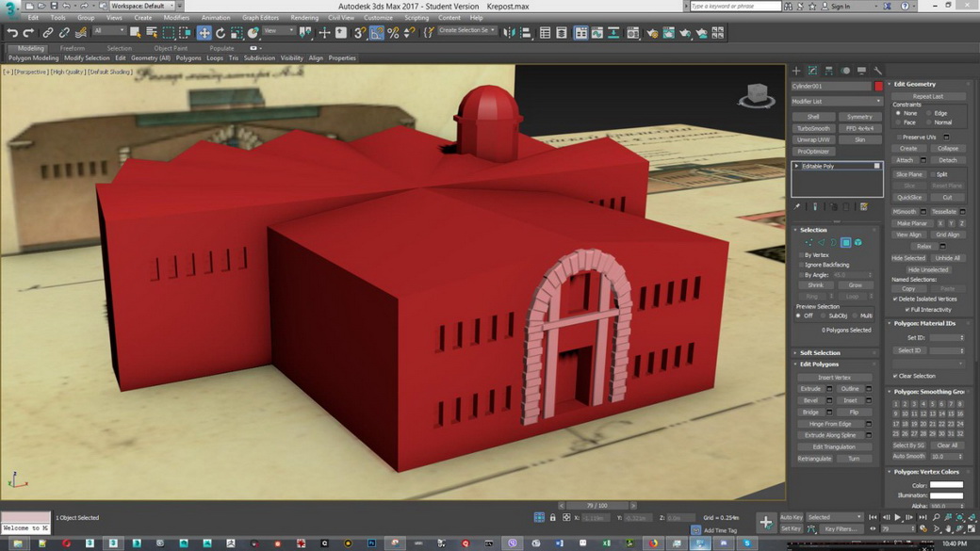Viewport: 980px width, 551px height.
Task: Select Element sub-object mode icon
Action: pyautogui.click(x=858, y=243)
